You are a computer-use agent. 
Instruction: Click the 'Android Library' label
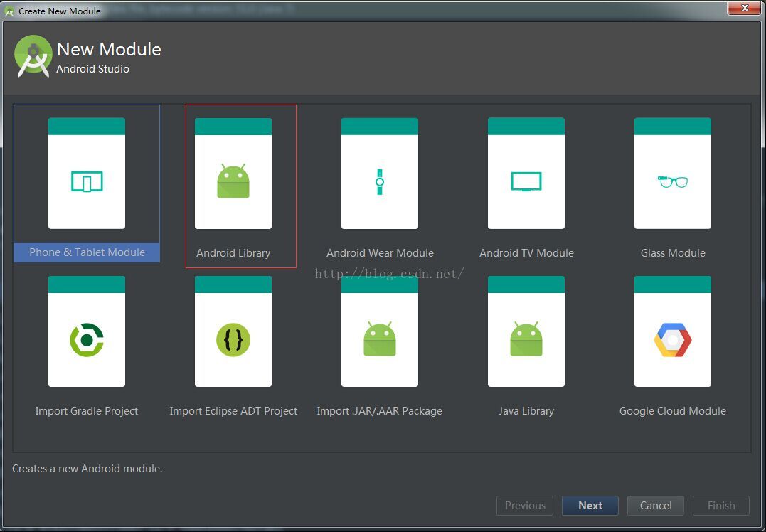pos(233,253)
